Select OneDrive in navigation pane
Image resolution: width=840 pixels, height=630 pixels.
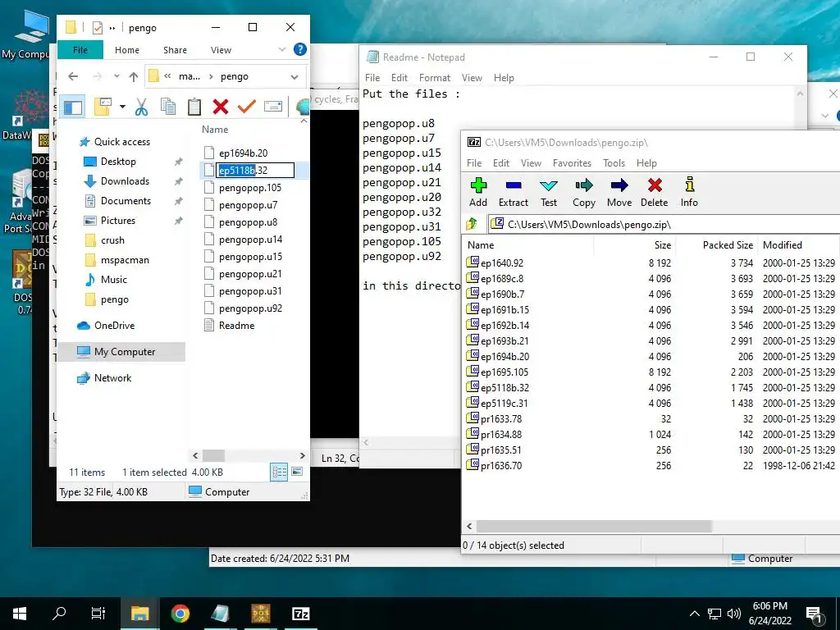tap(114, 325)
